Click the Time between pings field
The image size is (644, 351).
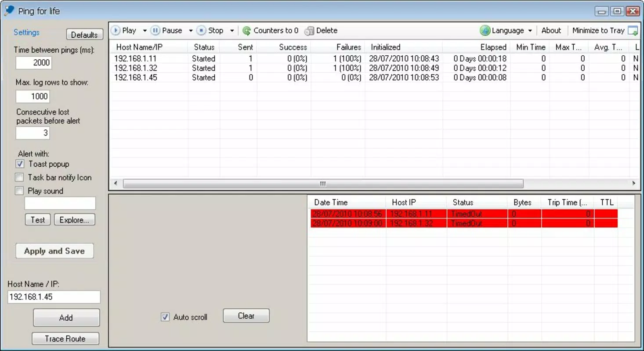pos(33,62)
